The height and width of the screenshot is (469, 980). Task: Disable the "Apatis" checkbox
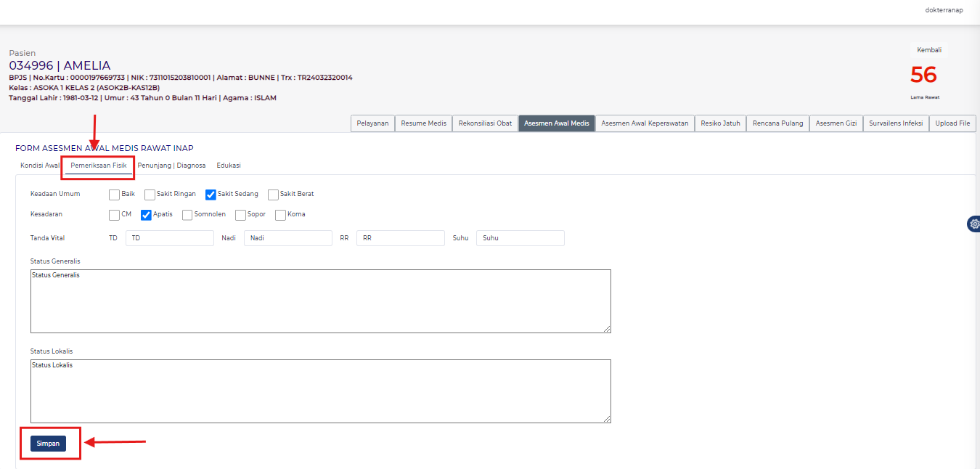point(146,214)
